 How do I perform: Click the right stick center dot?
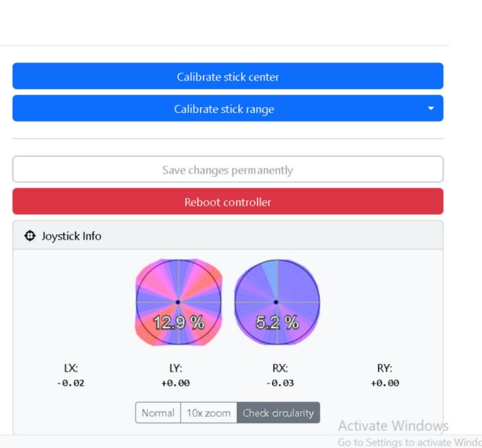(276, 302)
